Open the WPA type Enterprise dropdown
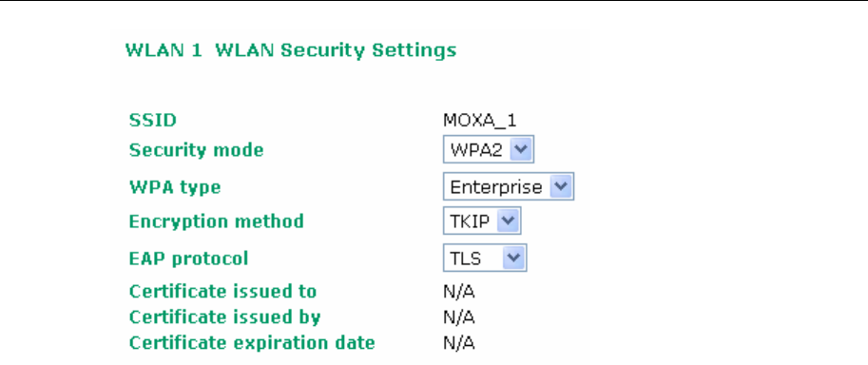 click(x=509, y=186)
